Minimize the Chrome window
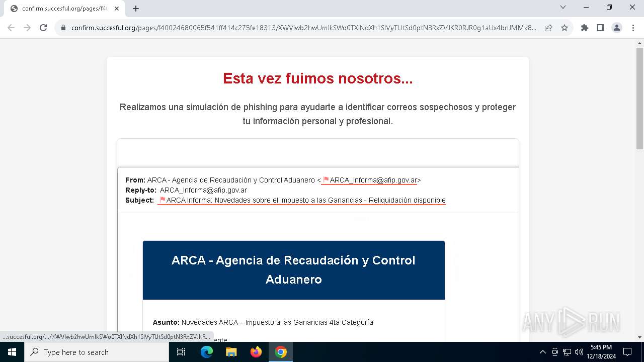The width and height of the screenshot is (644, 362). point(586,7)
